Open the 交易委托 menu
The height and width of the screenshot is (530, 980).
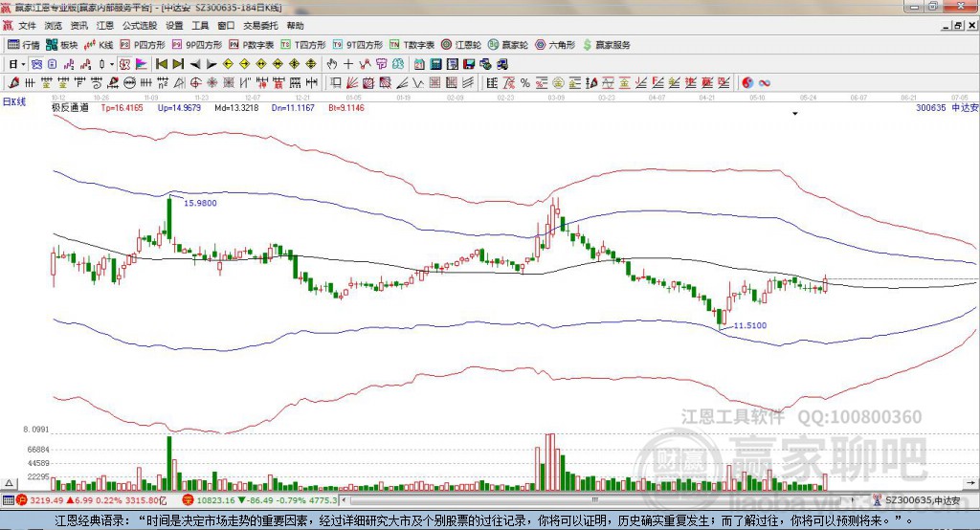pyautogui.click(x=260, y=26)
